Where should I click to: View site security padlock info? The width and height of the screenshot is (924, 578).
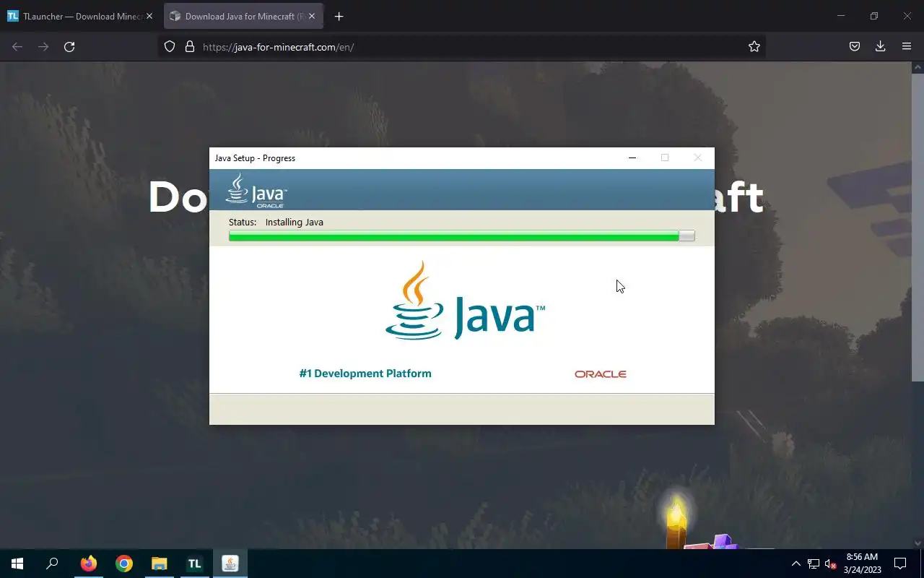pyautogui.click(x=190, y=46)
